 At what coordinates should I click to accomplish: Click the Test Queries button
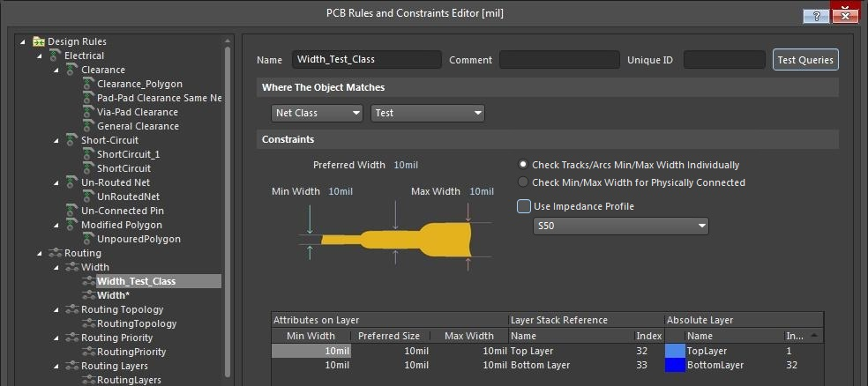pos(805,60)
